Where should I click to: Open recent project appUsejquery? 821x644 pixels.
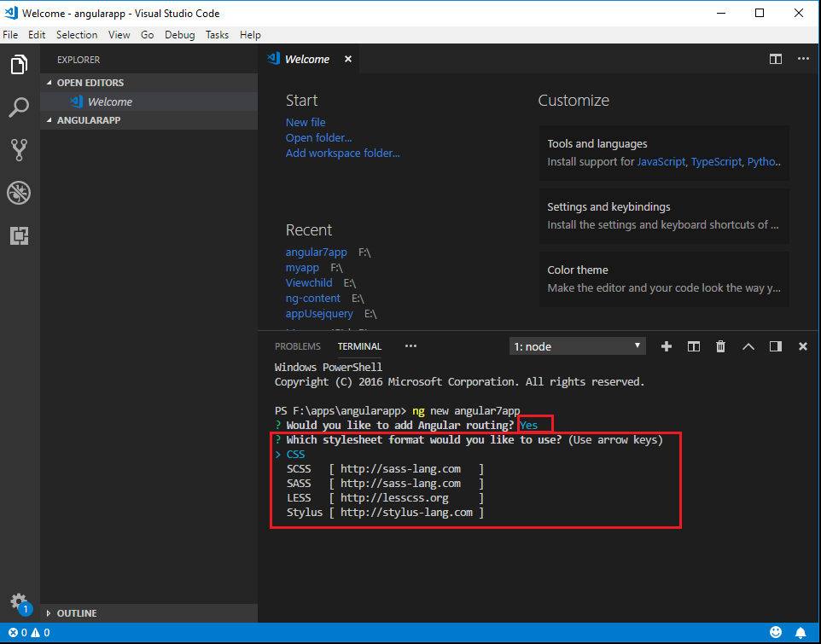[x=319, y=314]
